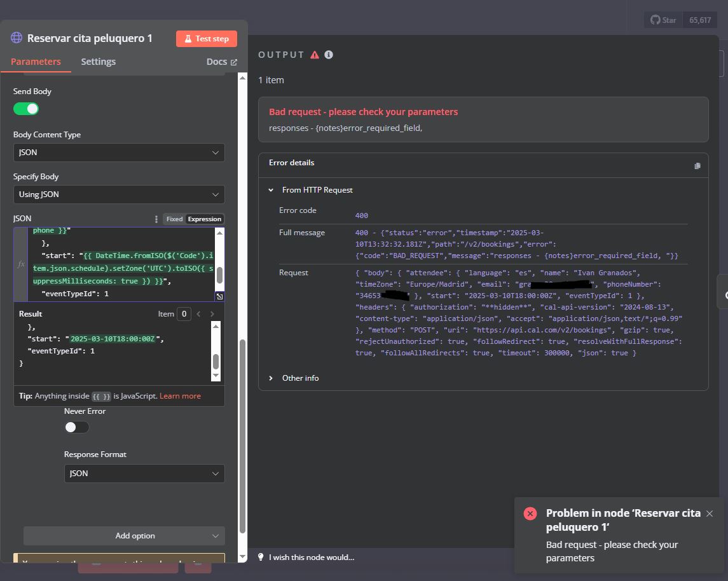
Task: Click the output info circle icon
Action: 329,55
